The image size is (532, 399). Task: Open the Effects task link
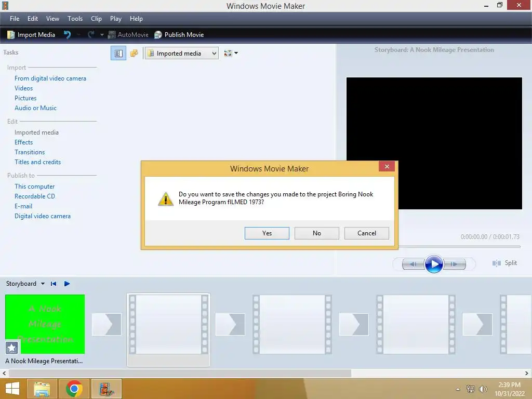(x=24, y=142)
